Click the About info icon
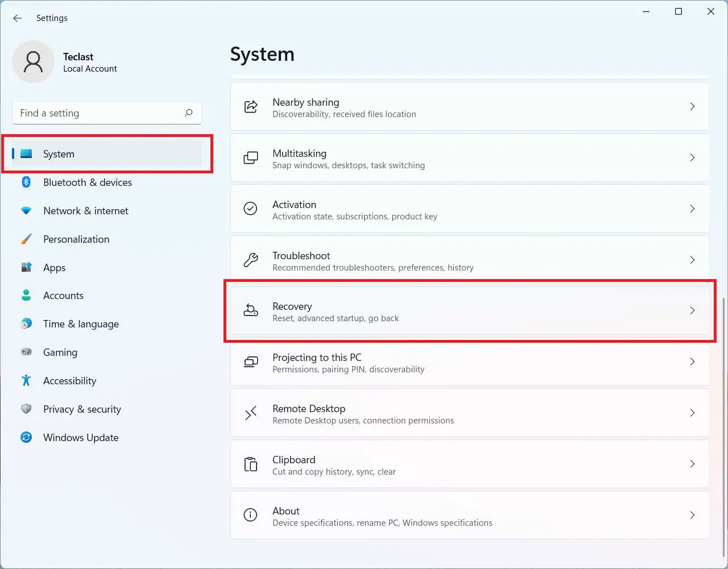 251,515
